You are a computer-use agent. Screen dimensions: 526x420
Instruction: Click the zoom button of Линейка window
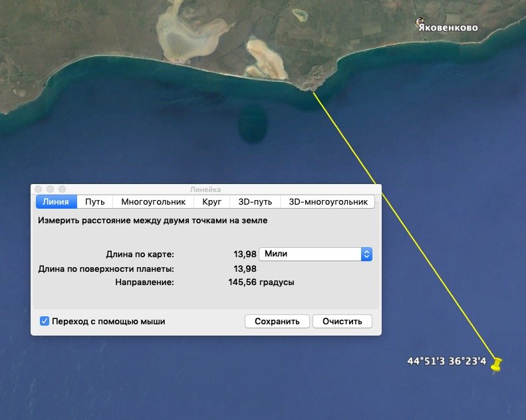coord(62,189)
